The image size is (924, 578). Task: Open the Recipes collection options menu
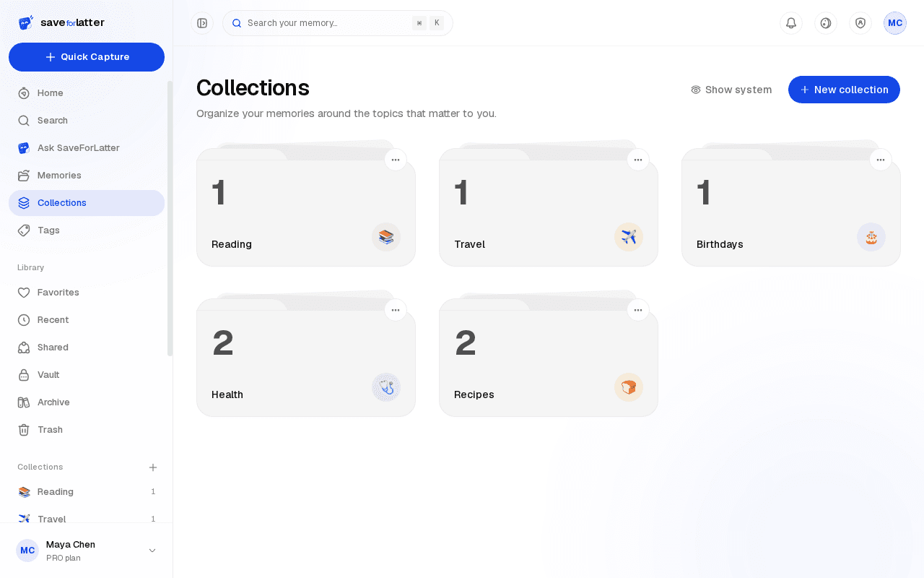point(638,310)
